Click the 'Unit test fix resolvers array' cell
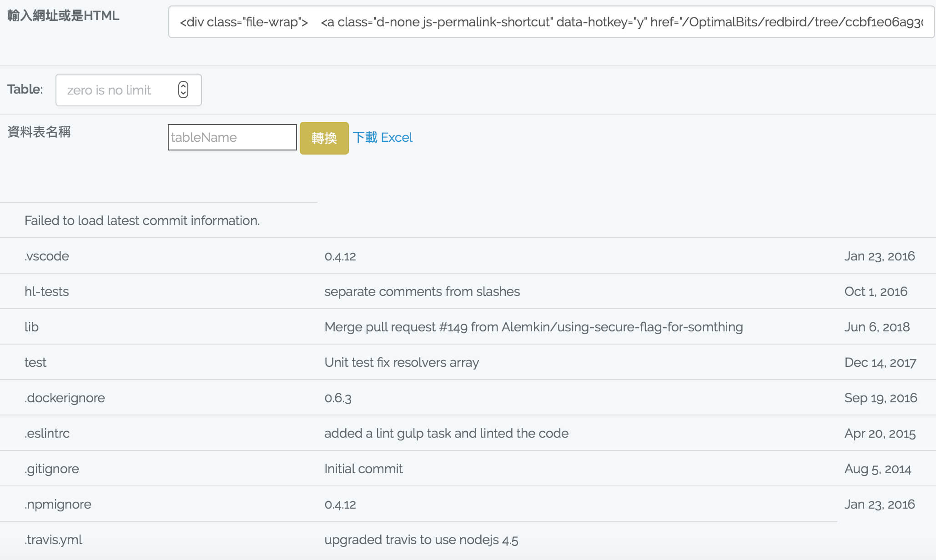The image size is (936, 560). coord(402,362)
